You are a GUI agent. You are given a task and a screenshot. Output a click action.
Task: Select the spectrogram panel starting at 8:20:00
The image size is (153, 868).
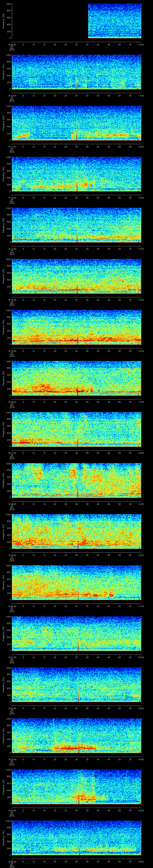pyautogui.click(x=77, y=583)
